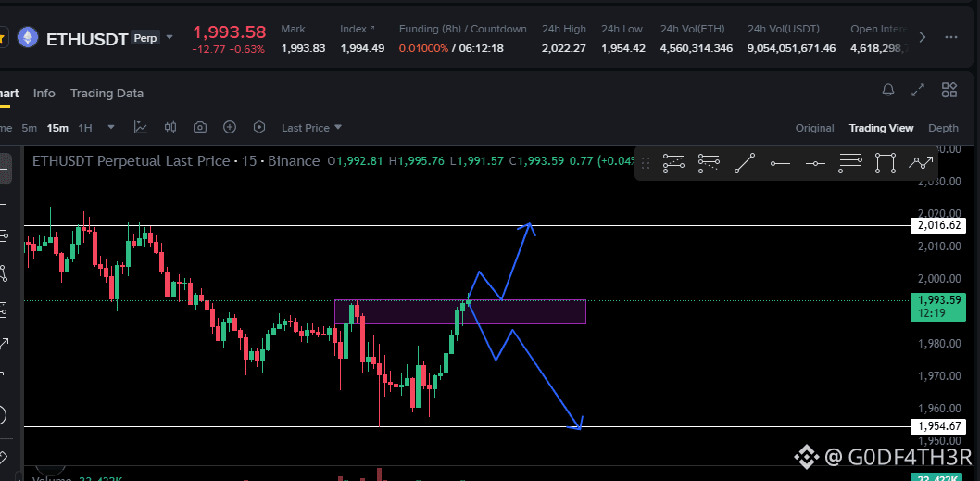Click the circled plus icon in chart toolbar
Screen dimensions: 980x481
click(230, 128)
